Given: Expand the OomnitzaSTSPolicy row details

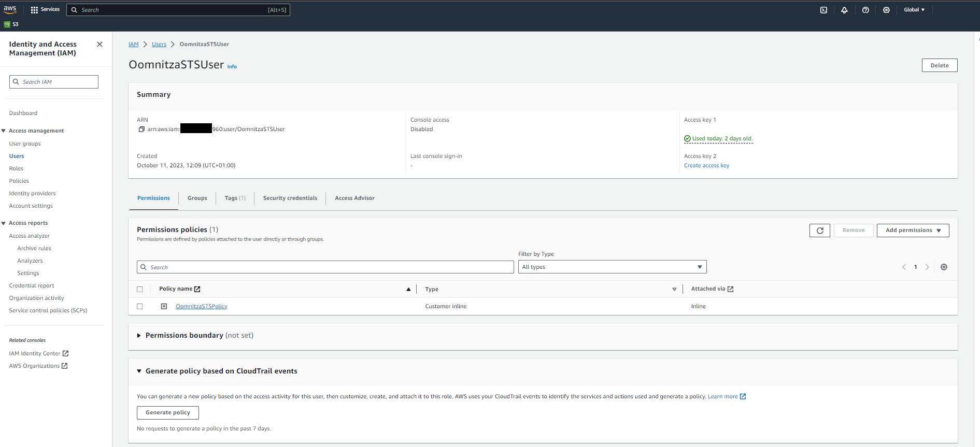Looking at the screenshot, I should [x=164, y=307].
